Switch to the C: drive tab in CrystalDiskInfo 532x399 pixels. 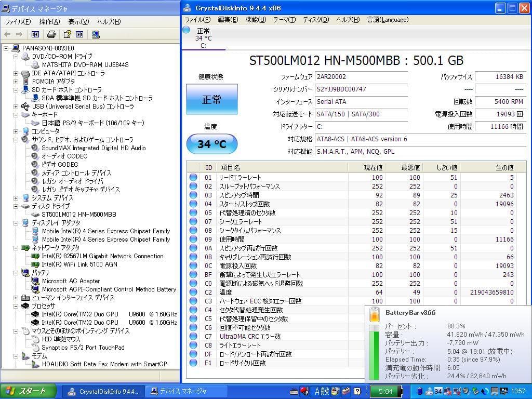[x=204, y=37]
